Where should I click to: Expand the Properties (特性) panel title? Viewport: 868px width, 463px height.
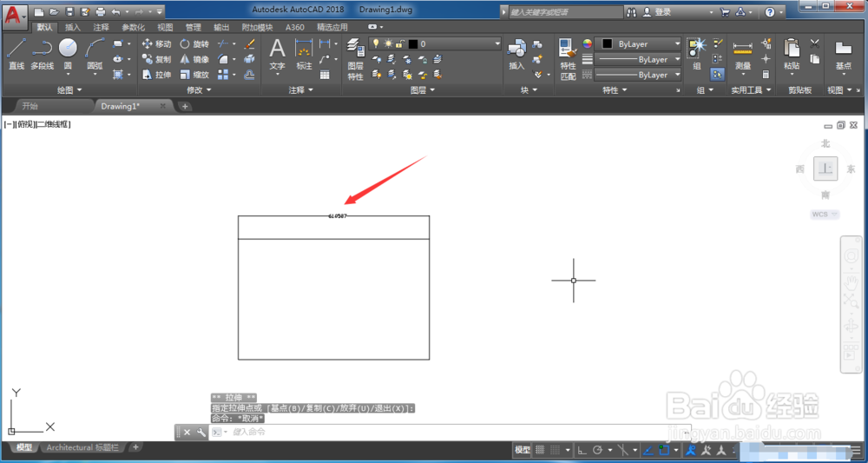[615, 89]
